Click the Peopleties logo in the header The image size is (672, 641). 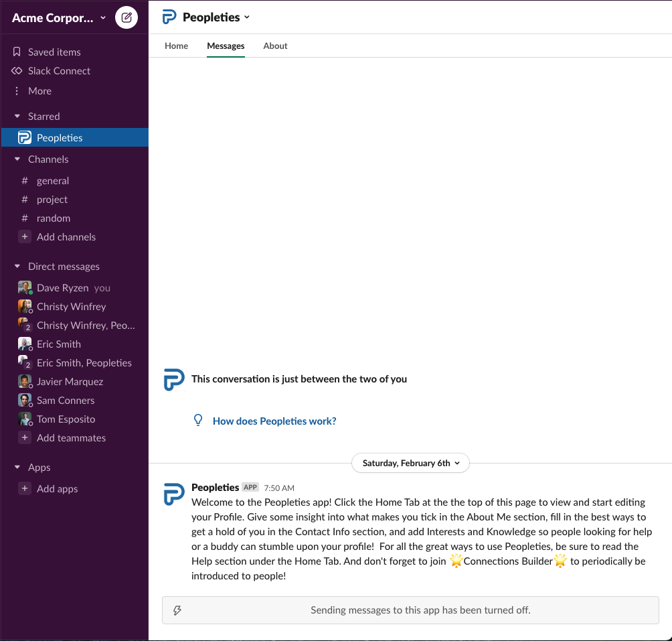click(x=169, y=17)
